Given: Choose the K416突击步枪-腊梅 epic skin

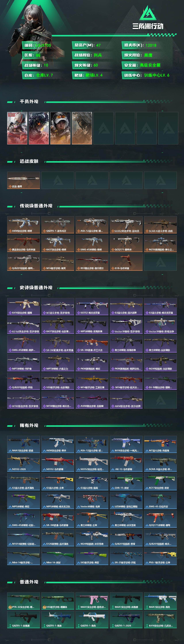Looking at the screenshot, I should [24, 306].
